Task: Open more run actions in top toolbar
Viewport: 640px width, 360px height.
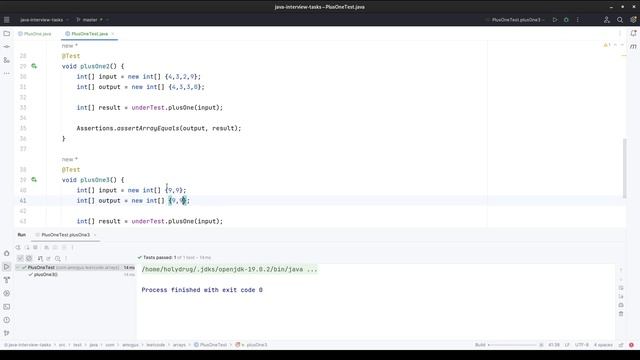Action: [x=578, y=20]
